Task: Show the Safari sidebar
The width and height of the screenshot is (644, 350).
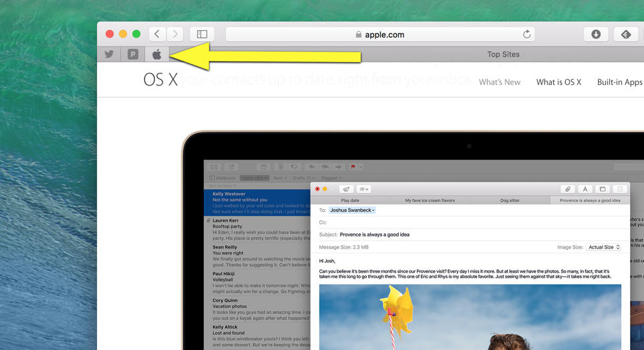Action: [202, 34]
